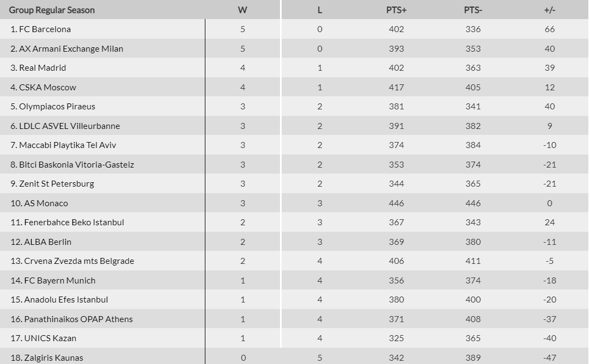Open Zenit St Petersburg team page
The height and width of the screenshot is (364, 590).
pyautogui.click(x=56, y=184)
